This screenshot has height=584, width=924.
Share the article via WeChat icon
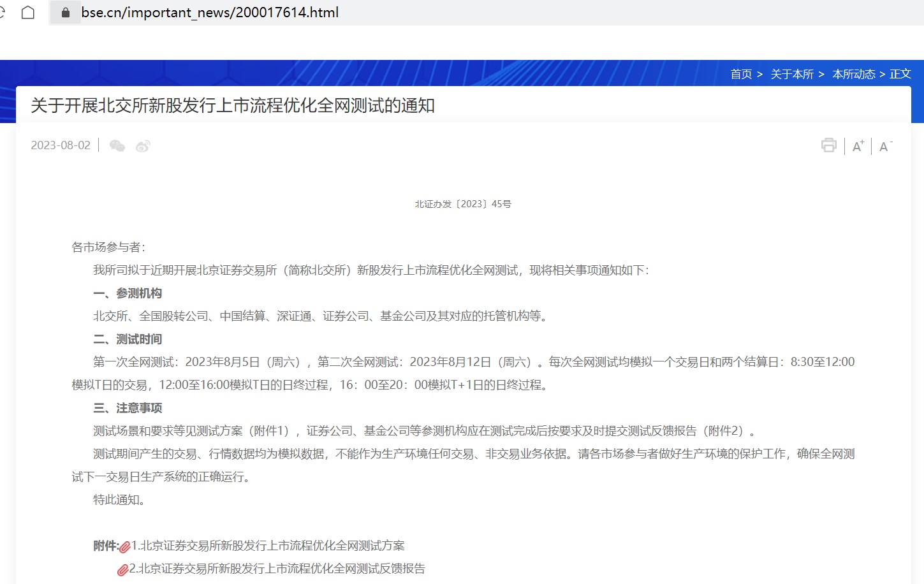(x=117, y=146)
